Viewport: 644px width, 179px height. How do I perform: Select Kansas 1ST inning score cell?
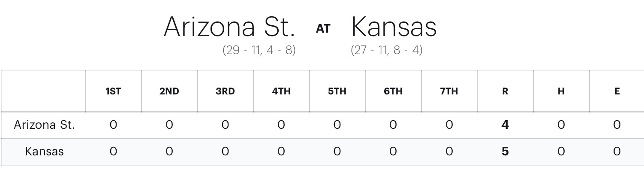pyautogui.click(x=113, y=152)
